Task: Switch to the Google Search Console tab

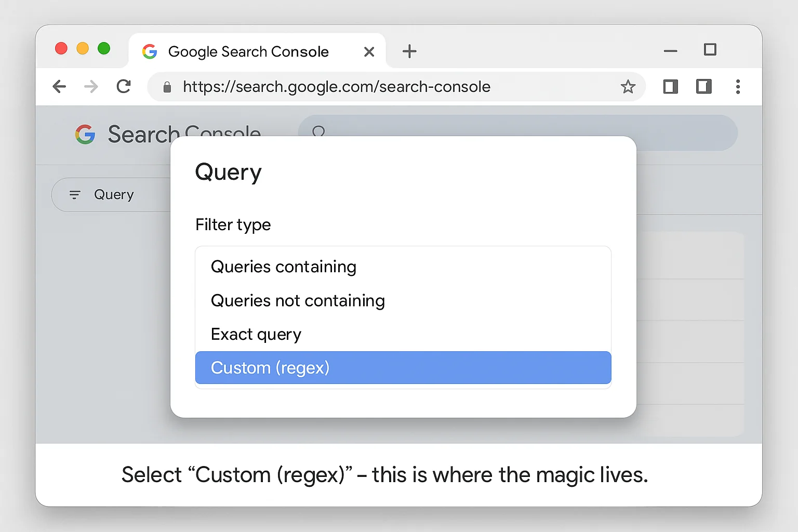Action: (248, 51)
